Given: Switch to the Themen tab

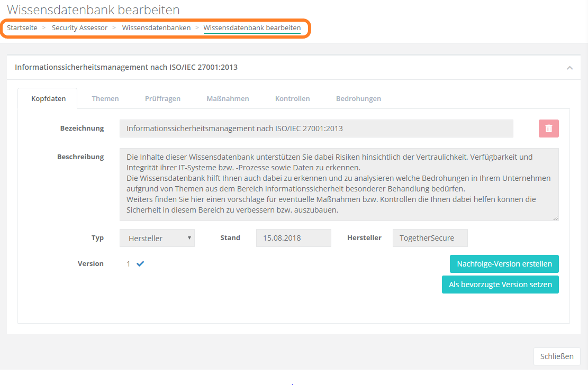Looking at the screenshot, I should [105, 98].
